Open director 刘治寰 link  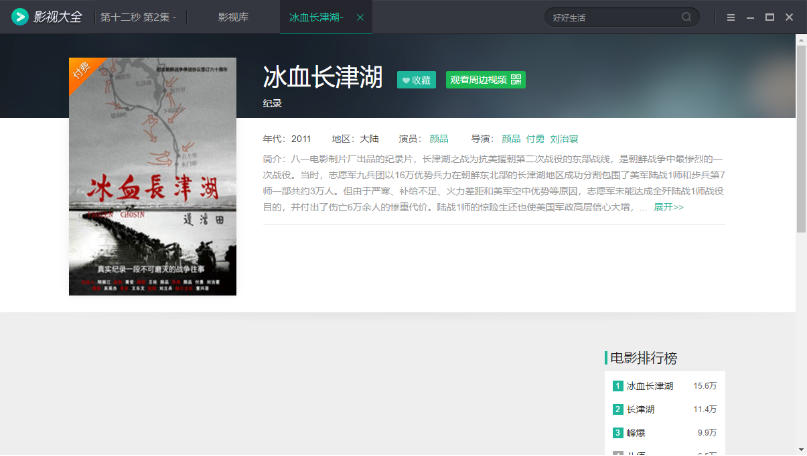click(x=564, y=139)
